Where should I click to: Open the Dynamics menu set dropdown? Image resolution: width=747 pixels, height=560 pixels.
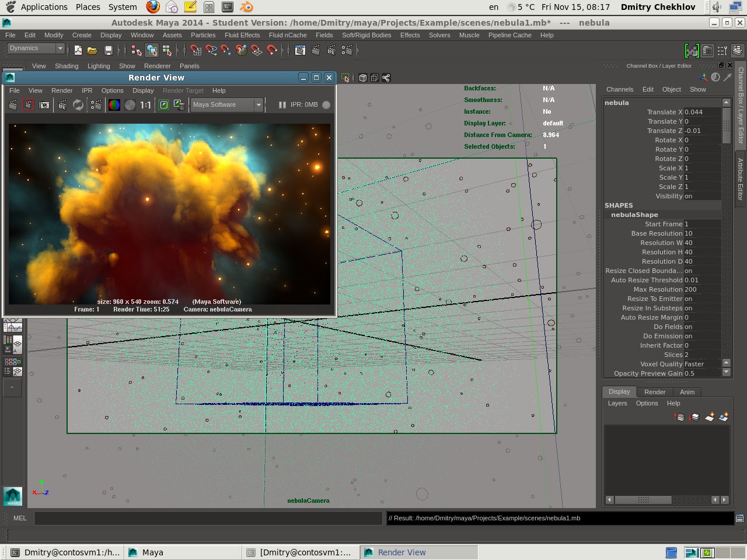36,48
